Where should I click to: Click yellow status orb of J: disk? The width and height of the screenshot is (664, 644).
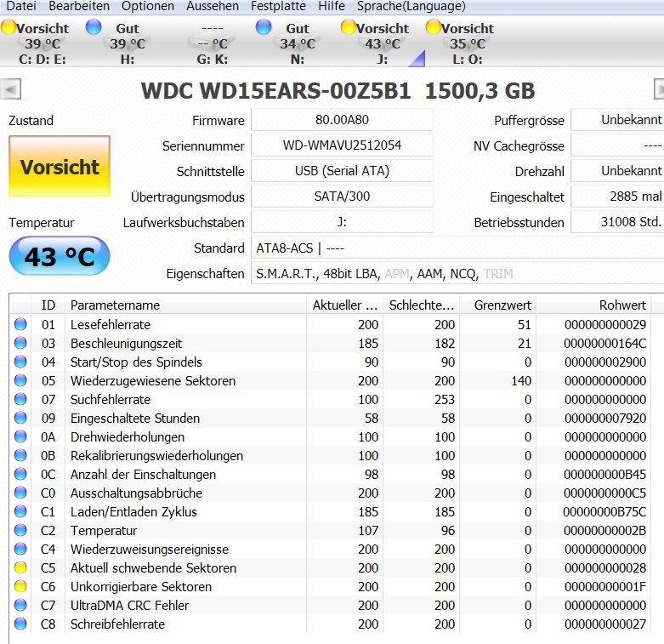(x=349, y=26)
